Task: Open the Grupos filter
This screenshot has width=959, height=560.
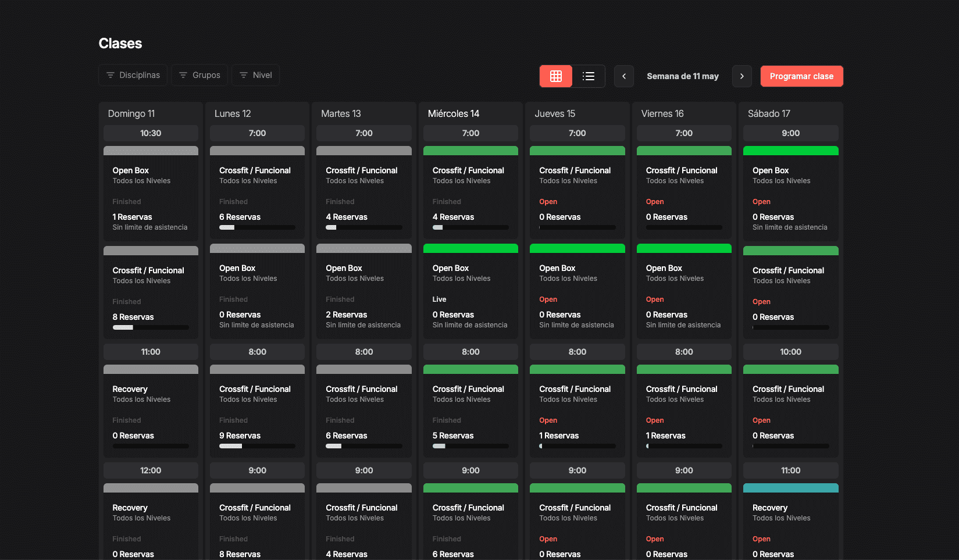Action: pyautogui.click(x=199, y=75)
